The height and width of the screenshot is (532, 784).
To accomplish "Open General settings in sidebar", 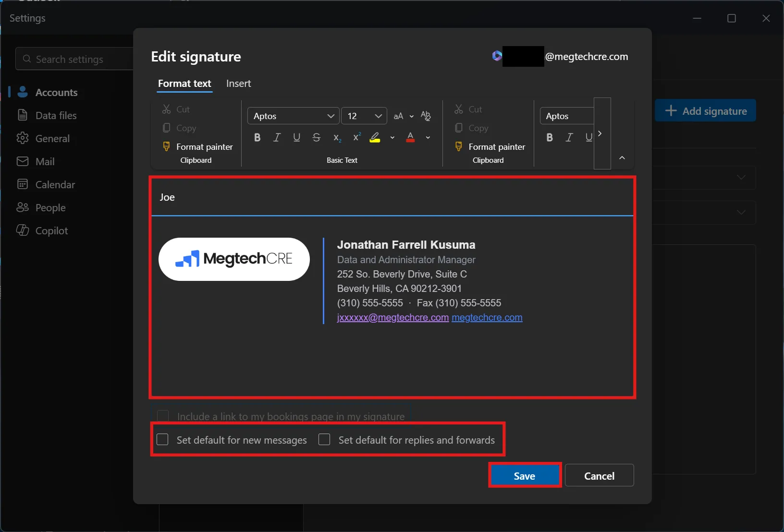I will 43,138.
